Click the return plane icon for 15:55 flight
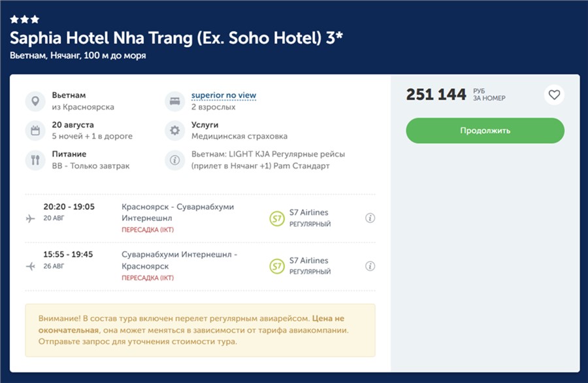This screenshot has width=588, height=383. coord(31,266)
